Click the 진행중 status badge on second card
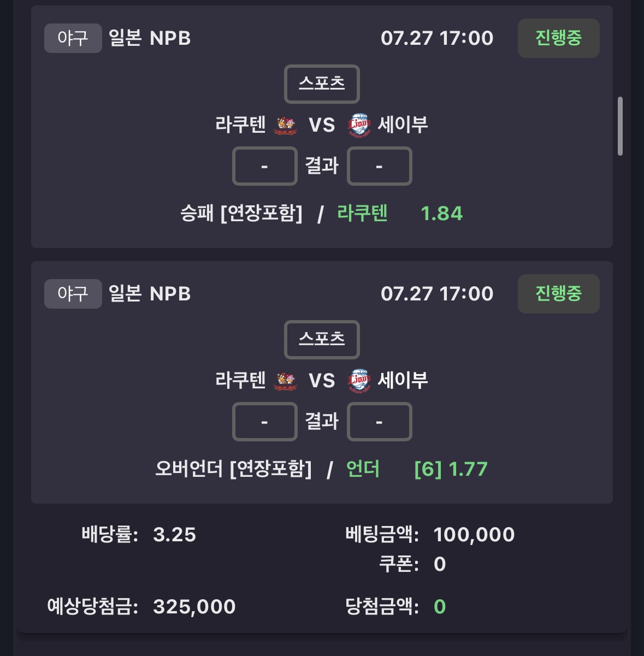 click(558, 294)
